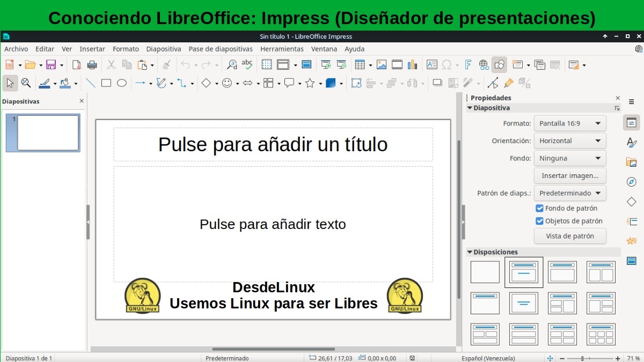Open the Diapositiva menu
Viewport: 644px width, 362px height.
(x=163, y=49)
